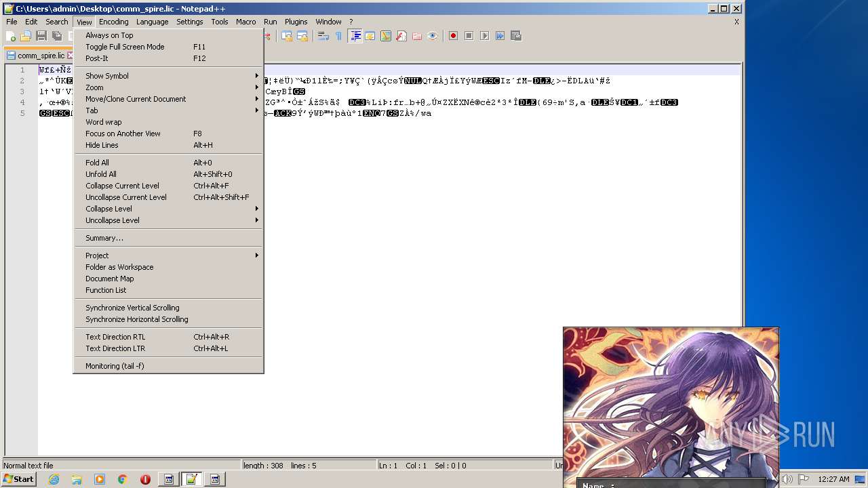Click the Word wrap toolbar icon
Screen dimensions: 868x488
323,36
